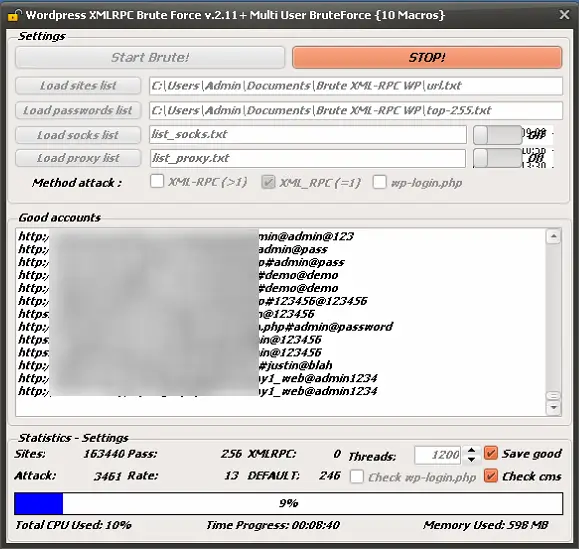
Task: Click the list_socks.txt input field
Action: [308, 134]
